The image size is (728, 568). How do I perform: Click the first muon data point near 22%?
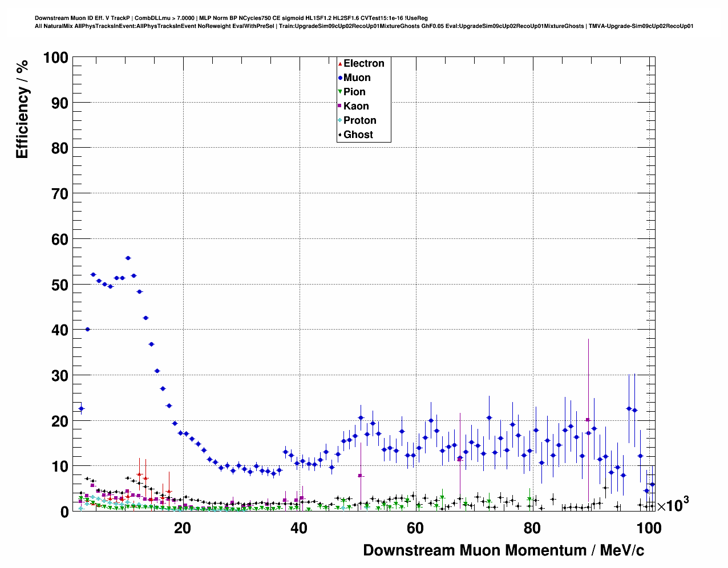(81, 408)
